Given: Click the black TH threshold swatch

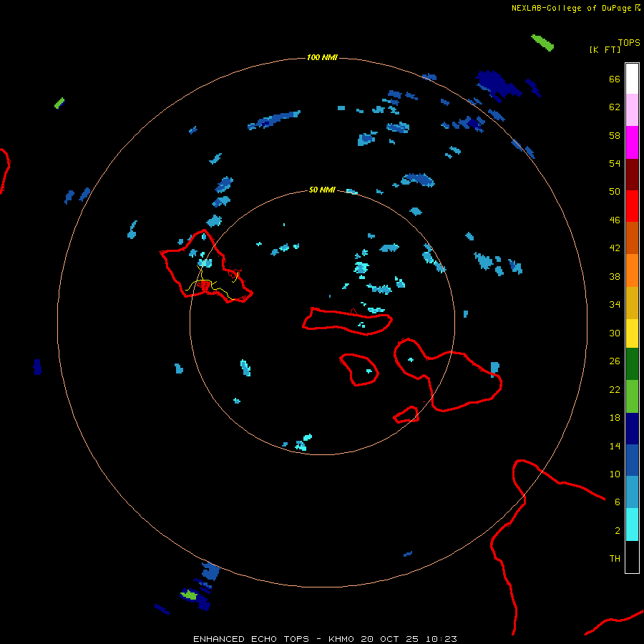Looking at the screenshot, I should [x=632, y=557].
